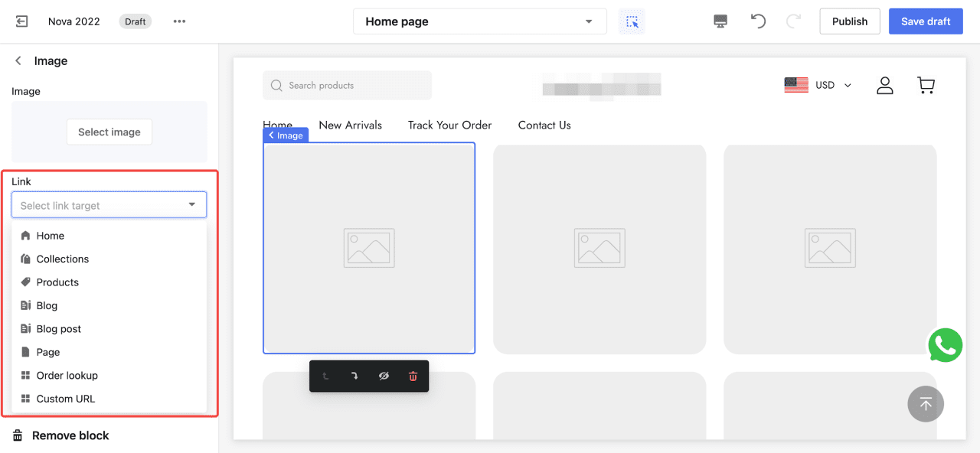980x453 pixels.
Task: Click the search magnifier icon in preview
Action: [x=276, y=86]
